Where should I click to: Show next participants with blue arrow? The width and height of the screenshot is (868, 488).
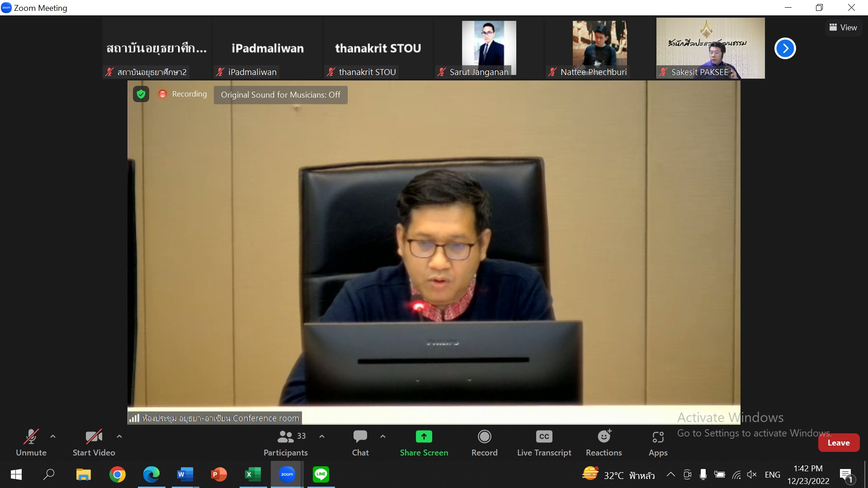pyautogui.click(x=785, y=48)
